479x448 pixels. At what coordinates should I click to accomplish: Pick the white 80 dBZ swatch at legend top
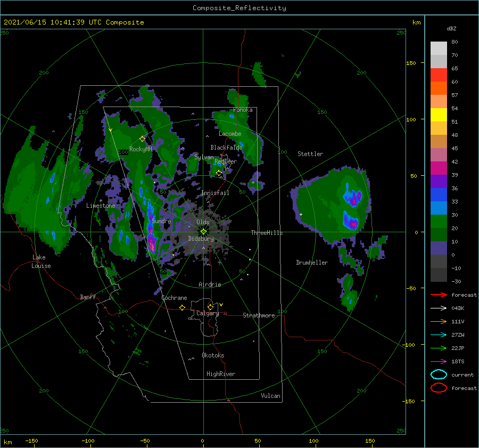(439, 48)
